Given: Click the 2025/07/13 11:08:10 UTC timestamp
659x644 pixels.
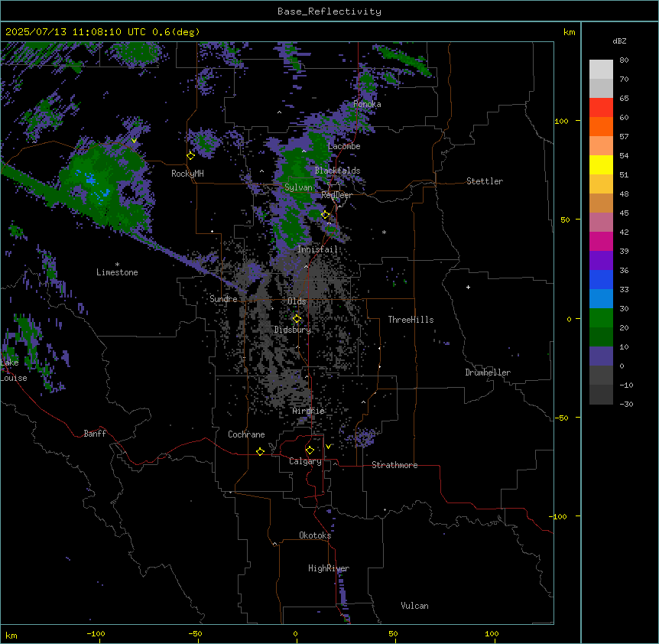Looking at the screenshot, I should 76,32.
